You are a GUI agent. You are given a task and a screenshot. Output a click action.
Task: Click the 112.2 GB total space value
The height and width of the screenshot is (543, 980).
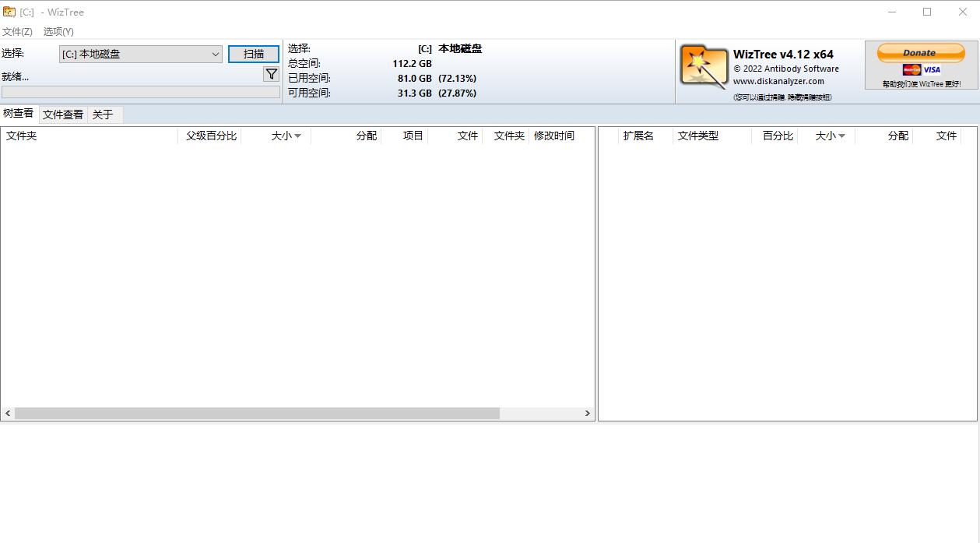click(412, 63)
